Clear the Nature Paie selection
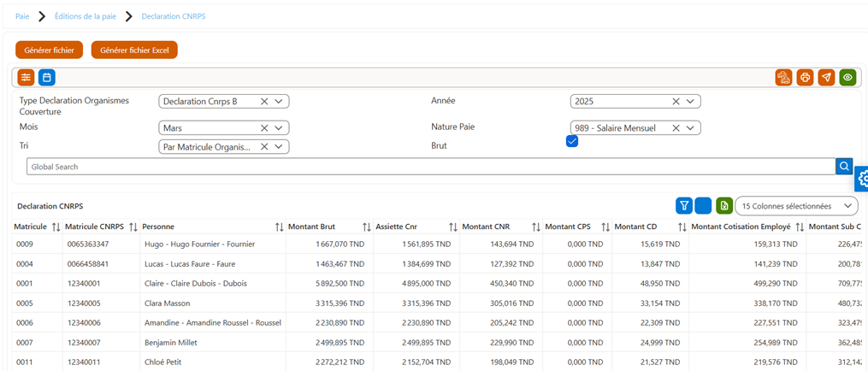This screenshot has width=868, height=371. click(x=676, y=128)
